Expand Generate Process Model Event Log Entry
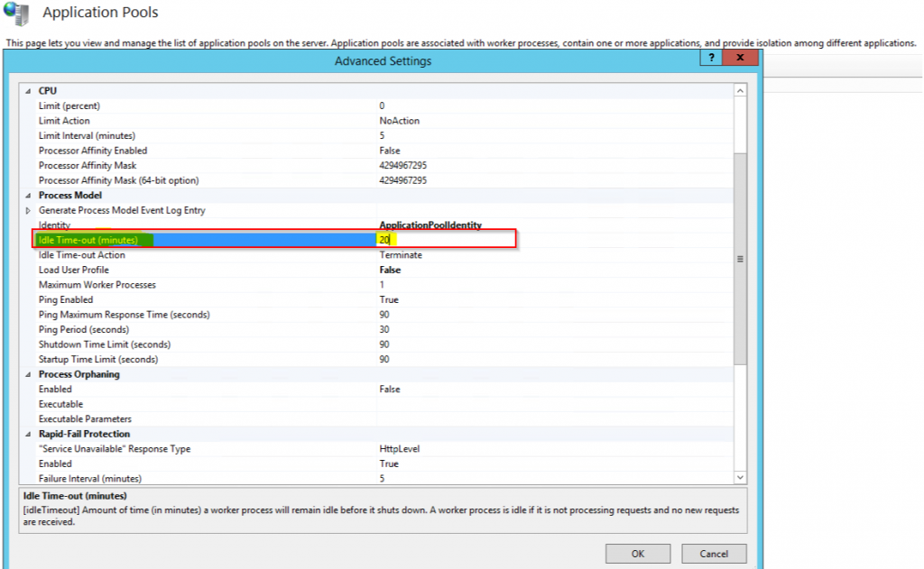This screenshot has height=569, width=924. [x=28, y=211]
